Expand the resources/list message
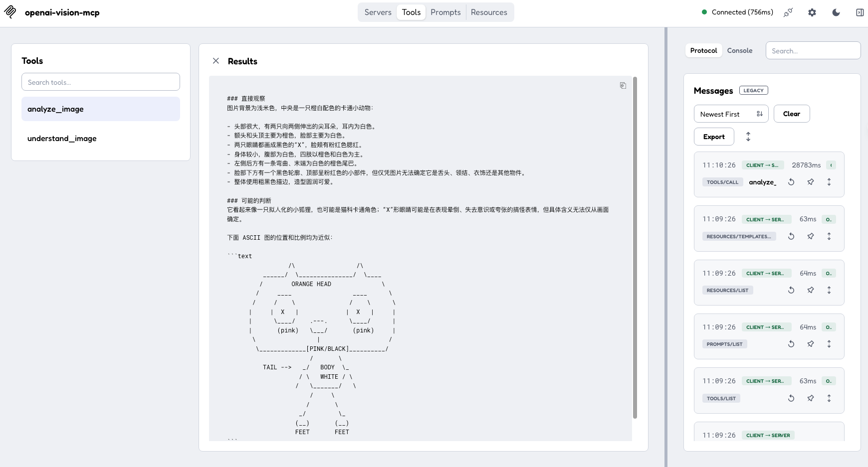The width and height of the screenshot is (868, 467). (829, 290)
